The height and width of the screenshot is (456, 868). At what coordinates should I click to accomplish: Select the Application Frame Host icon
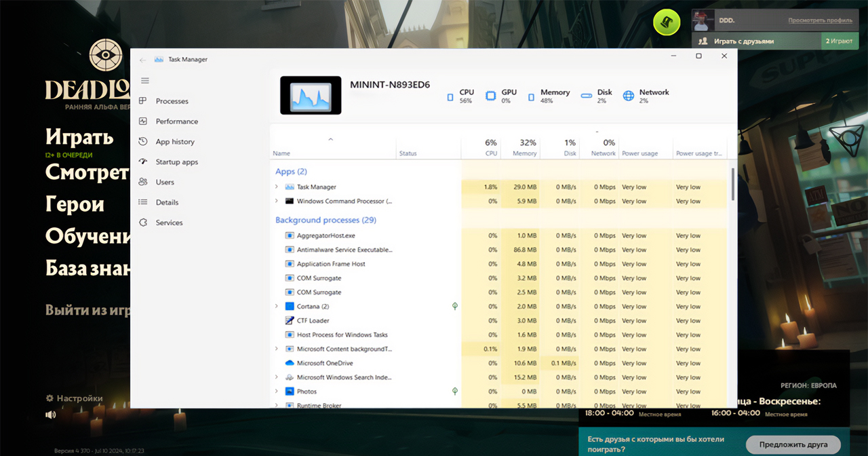coord(290,264)
